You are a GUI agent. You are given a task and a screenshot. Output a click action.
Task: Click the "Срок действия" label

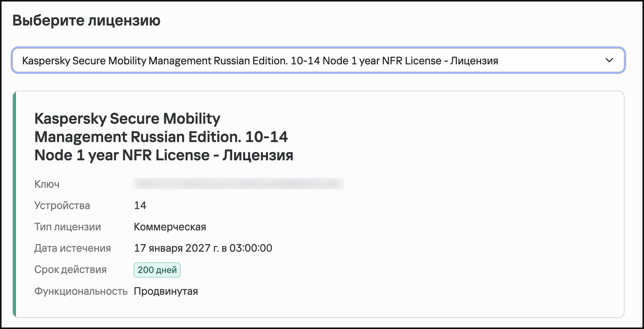tap(70, 270)
